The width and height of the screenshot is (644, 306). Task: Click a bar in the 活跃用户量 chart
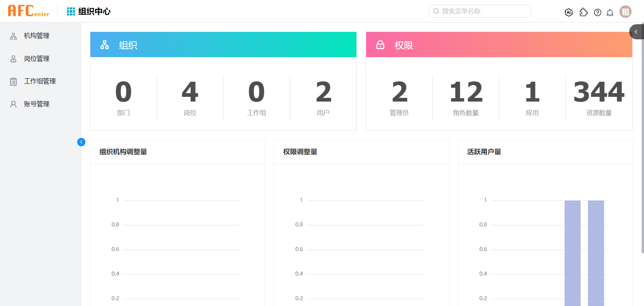coord(572,252)
